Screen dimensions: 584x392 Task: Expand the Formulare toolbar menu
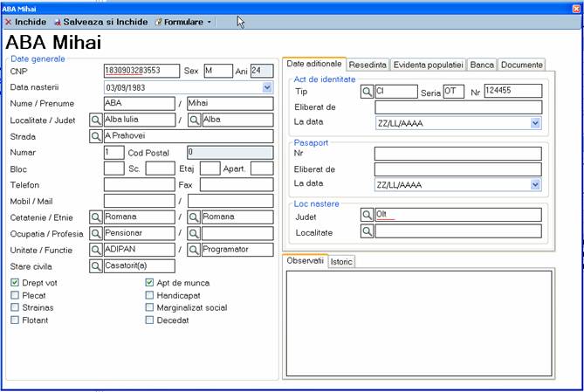click(182, 21)
